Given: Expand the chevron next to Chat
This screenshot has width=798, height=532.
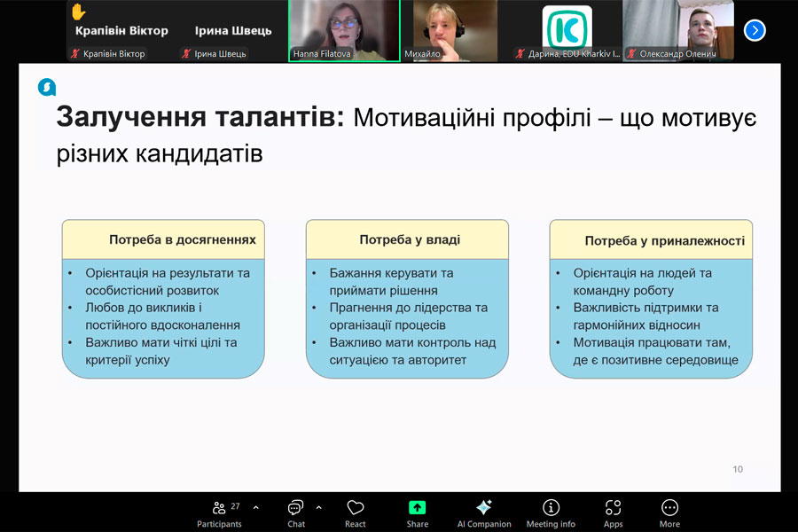Looking at the screenshot, I should (318, 507).
